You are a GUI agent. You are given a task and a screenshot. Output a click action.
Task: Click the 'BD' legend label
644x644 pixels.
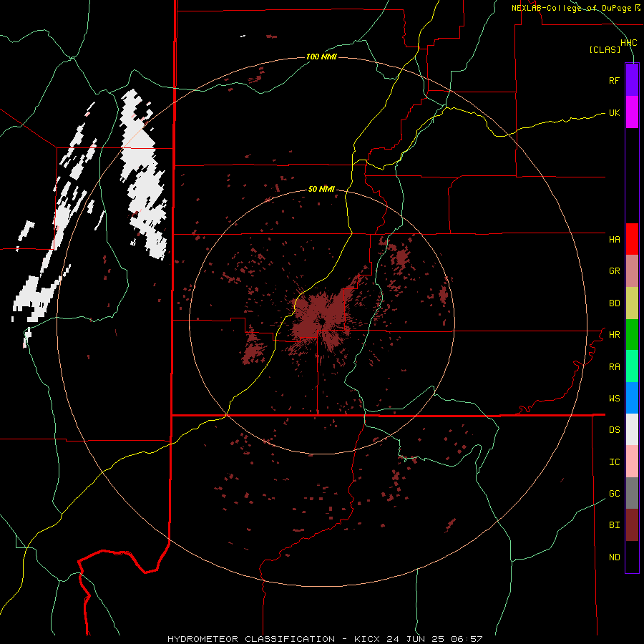614,303
